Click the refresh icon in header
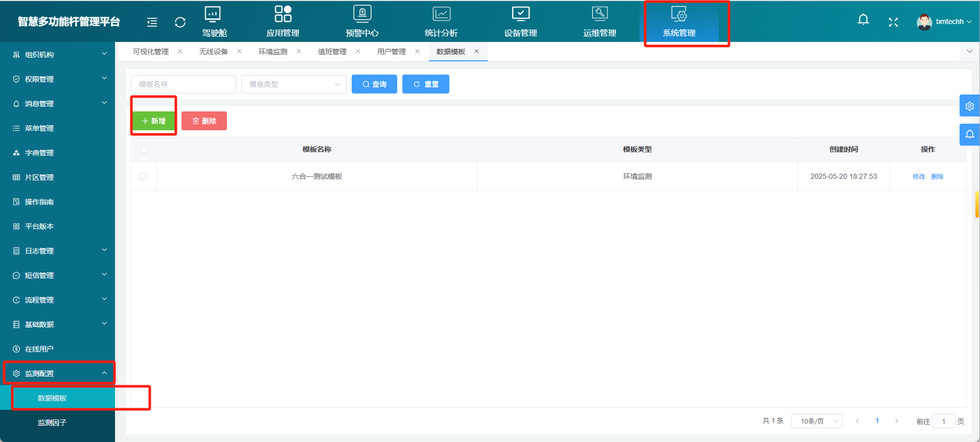The width and height of the screenshot is (980, 442). click(180, 22)
